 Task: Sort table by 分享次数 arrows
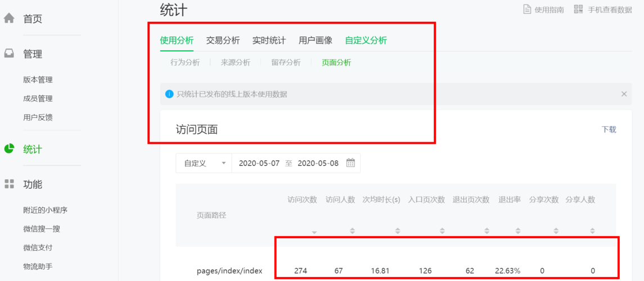556,231
